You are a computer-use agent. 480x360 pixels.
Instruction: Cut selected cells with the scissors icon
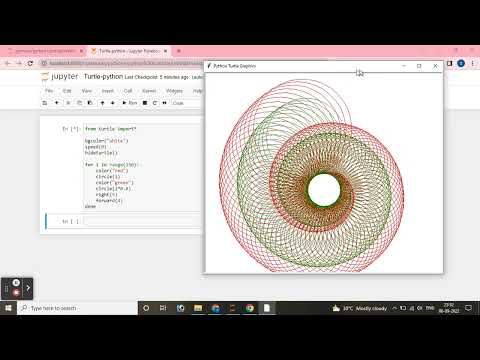68,103
